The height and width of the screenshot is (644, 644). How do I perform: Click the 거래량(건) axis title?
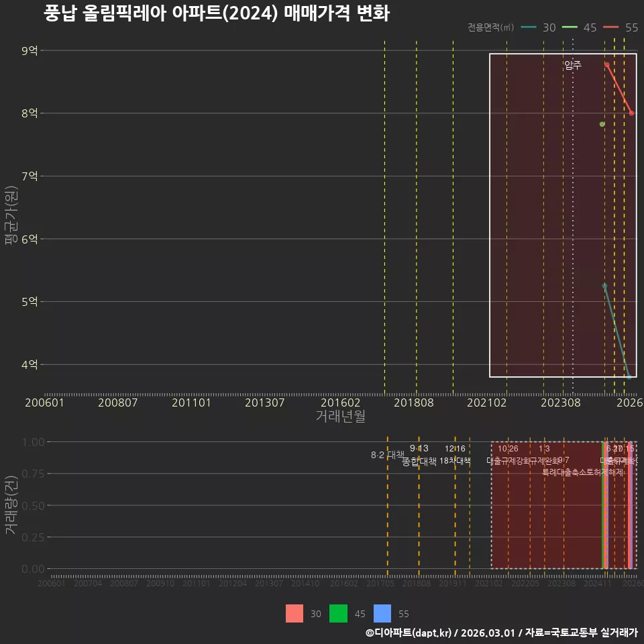coord(11,506)
